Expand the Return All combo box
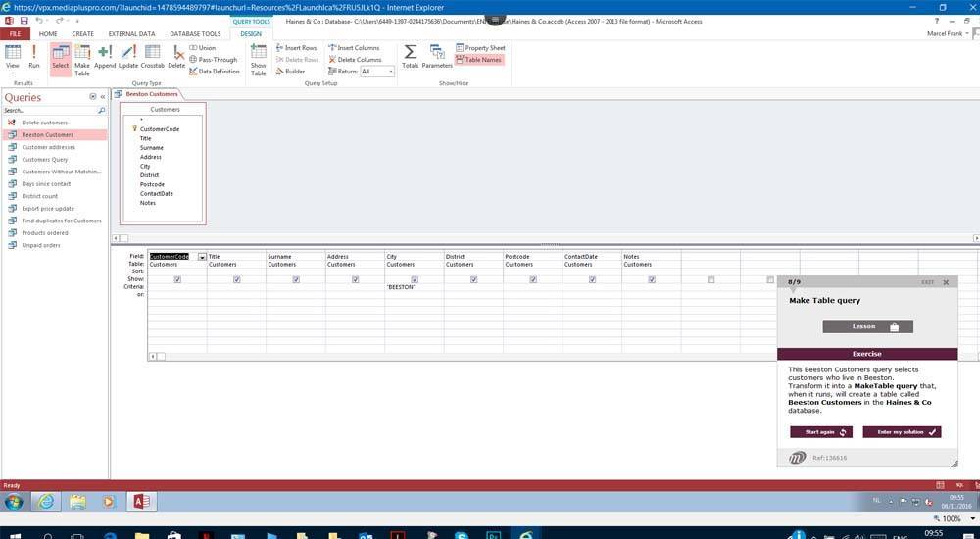Viewport: 980px width, 539px height. (x=390, y=72)
